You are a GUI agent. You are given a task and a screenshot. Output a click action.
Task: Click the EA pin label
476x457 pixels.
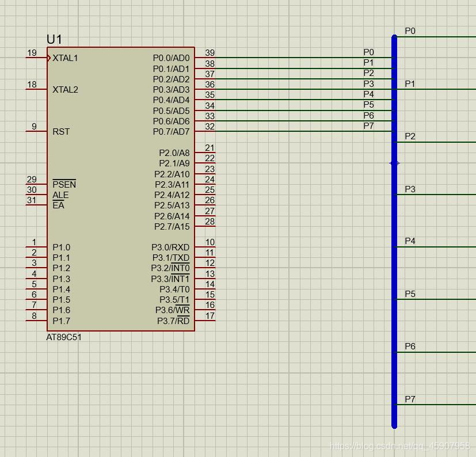coord(58,205)
